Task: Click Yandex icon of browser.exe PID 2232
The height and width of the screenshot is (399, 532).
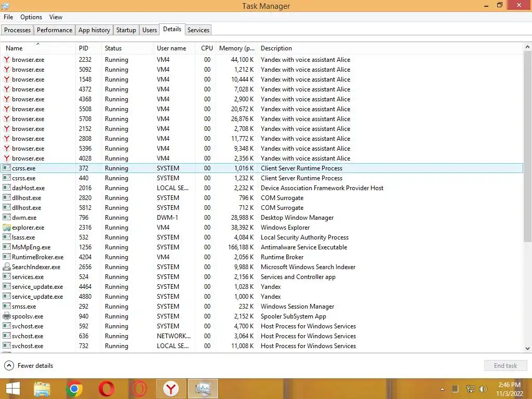Action: click(6, 59)
